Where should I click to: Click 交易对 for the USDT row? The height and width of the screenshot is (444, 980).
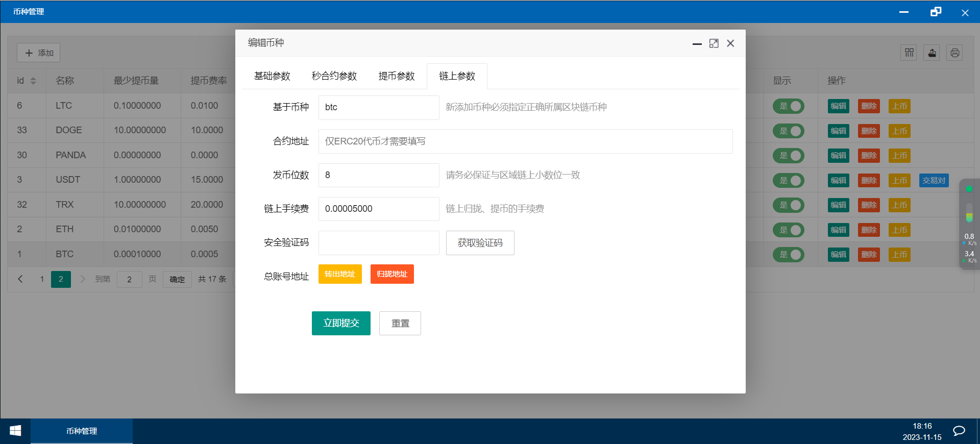[x=934, y=181]
